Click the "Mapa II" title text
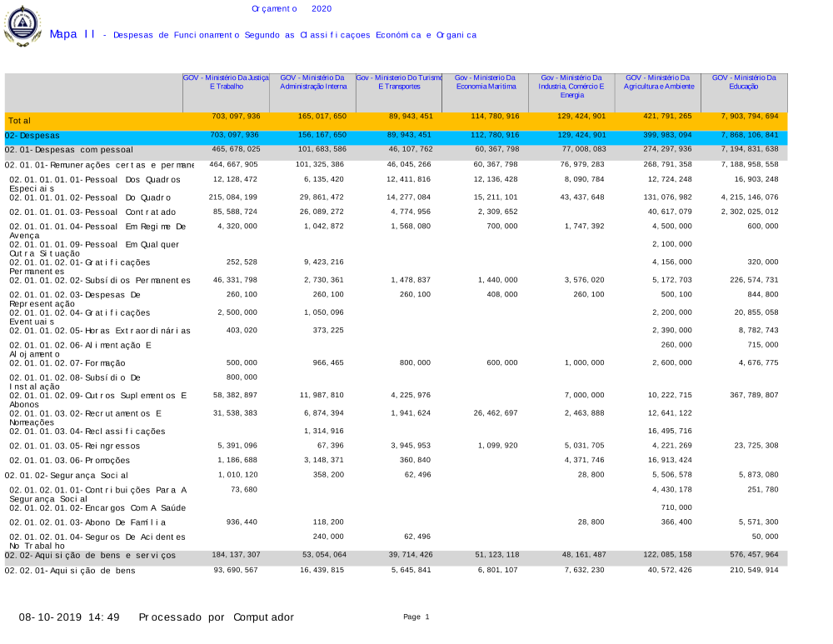 (72, 34)
